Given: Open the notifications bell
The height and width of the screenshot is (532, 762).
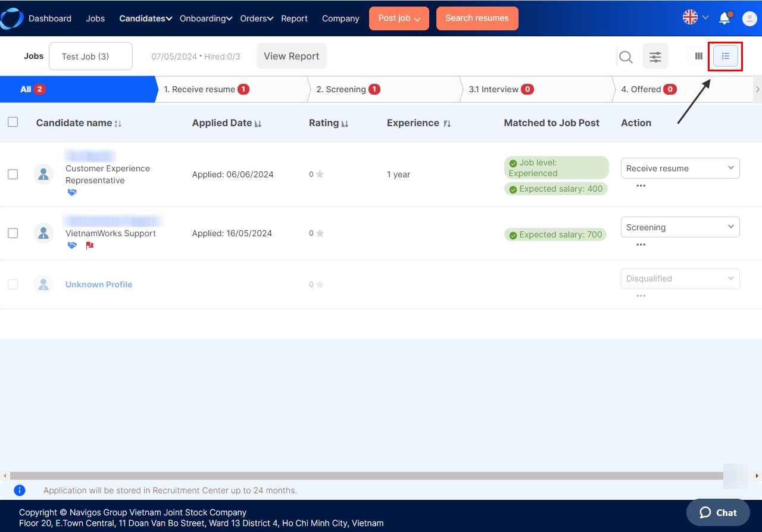Looking at the screenshot, I should click(x=724, y=18).
